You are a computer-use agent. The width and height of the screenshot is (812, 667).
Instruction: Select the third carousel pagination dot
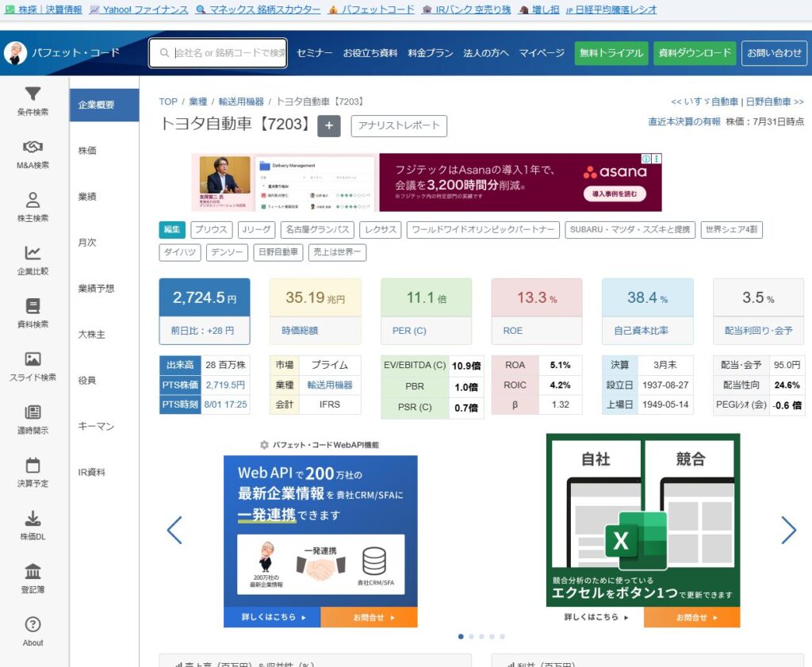click(481, 636)
